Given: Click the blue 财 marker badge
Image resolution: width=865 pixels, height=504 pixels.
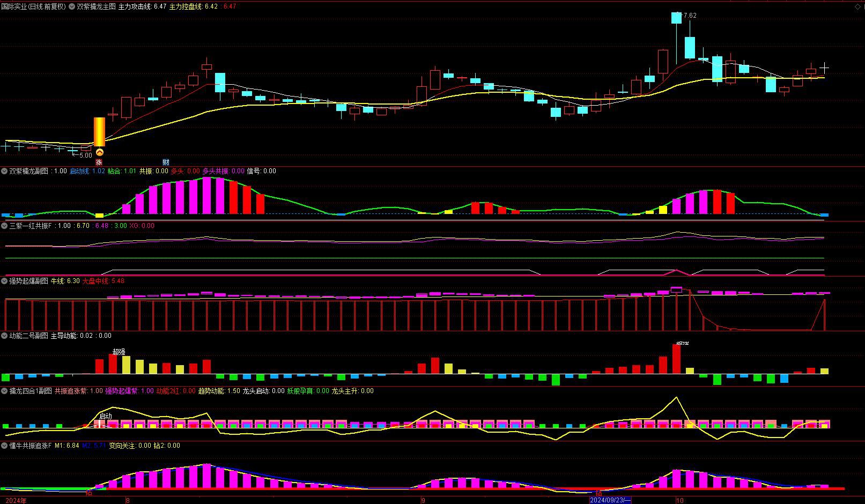Looking at the screenshot, I should point(166,162).
